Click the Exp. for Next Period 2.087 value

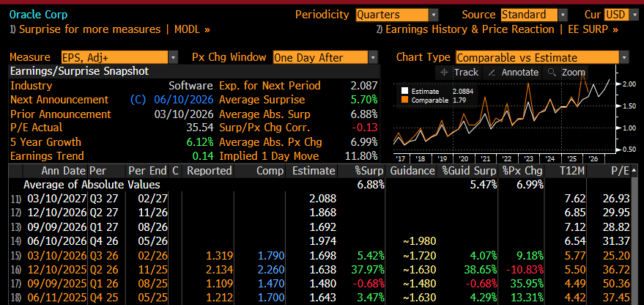pos(364,86)
